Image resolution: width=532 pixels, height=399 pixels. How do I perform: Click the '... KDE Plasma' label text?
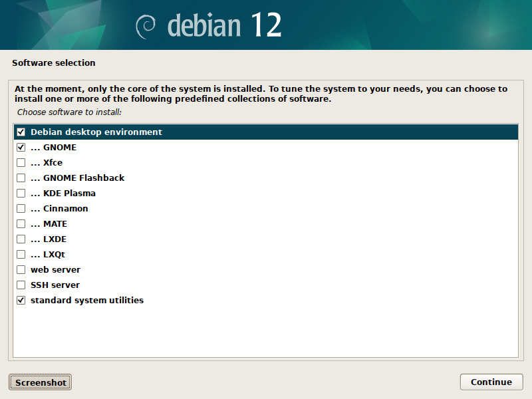[63, 193]
